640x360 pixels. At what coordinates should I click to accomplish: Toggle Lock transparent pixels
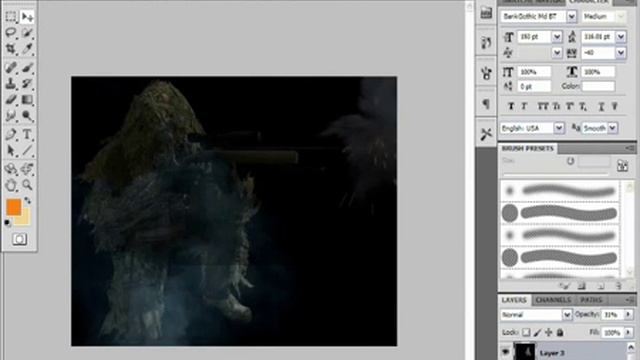pos(526,333)
